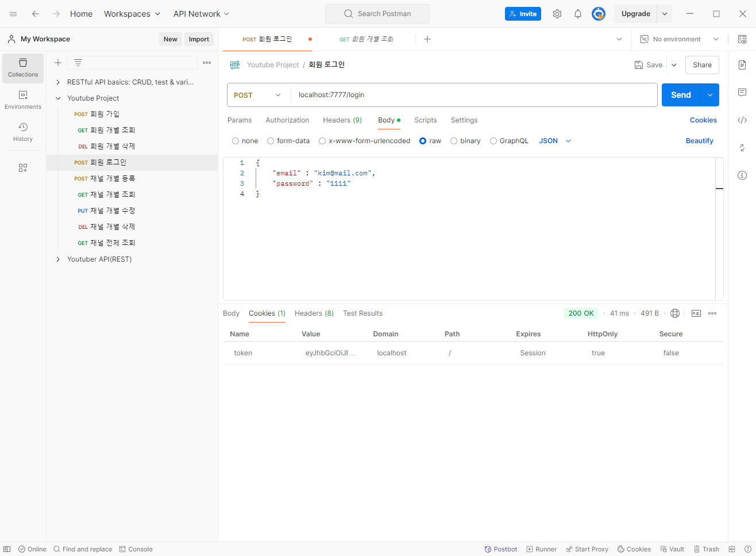Open Console in the status bar

(136, 549)
